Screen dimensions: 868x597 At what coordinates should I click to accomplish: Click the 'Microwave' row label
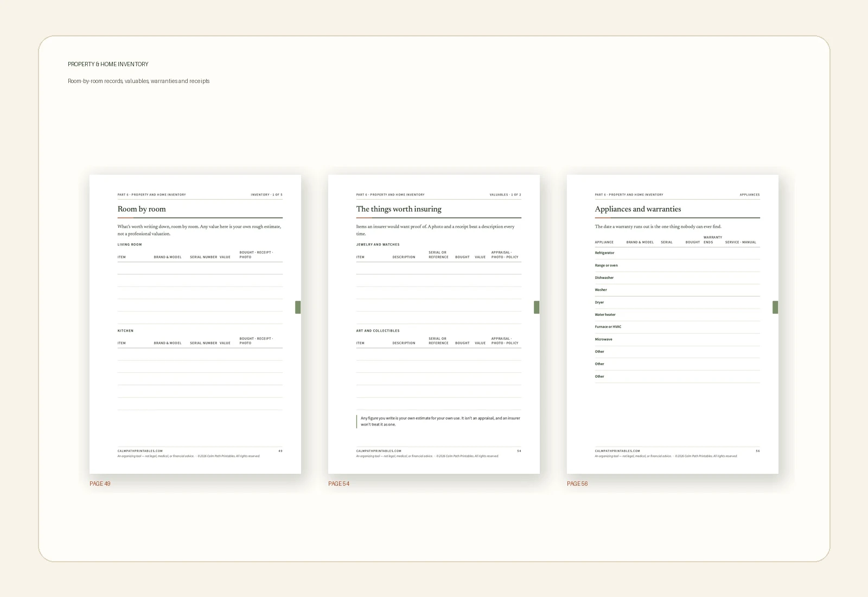click(x=603, y=339)
